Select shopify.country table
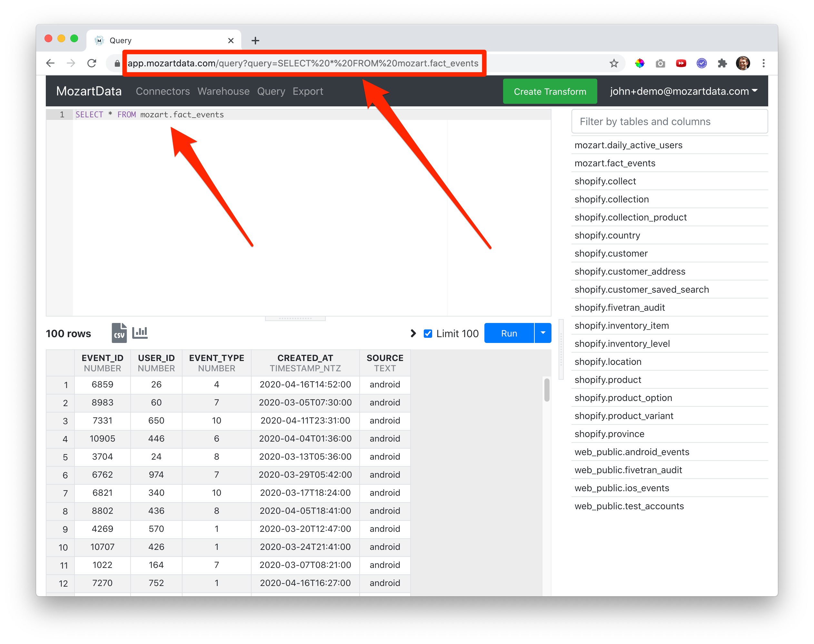 coord(670,235)
